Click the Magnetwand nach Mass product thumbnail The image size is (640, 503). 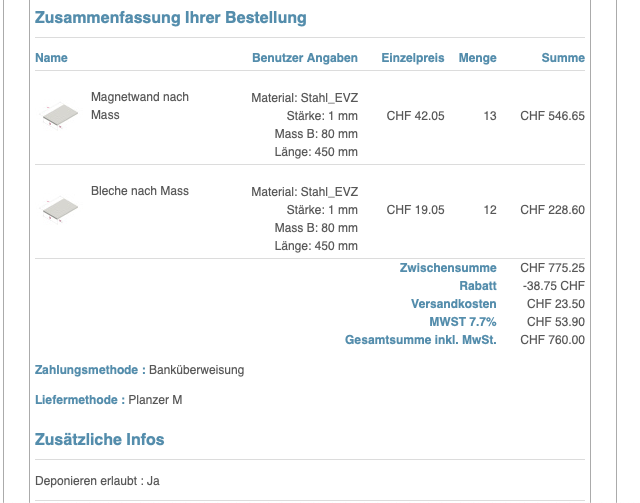(60, 116)
